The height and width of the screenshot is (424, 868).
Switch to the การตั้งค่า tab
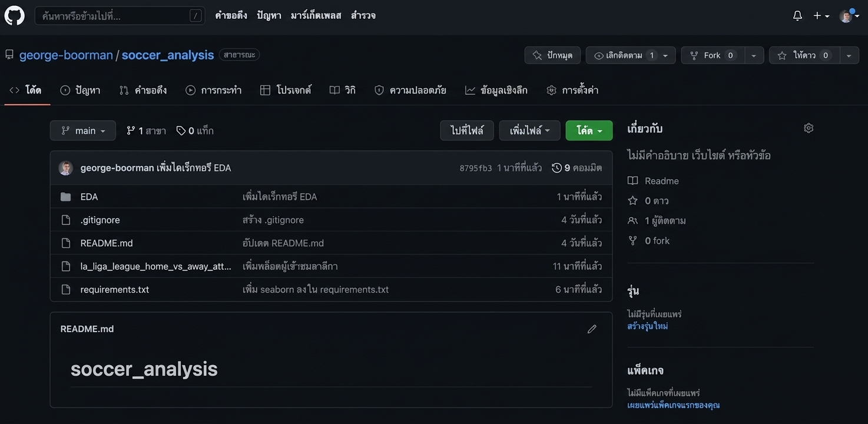click(572, 90)
